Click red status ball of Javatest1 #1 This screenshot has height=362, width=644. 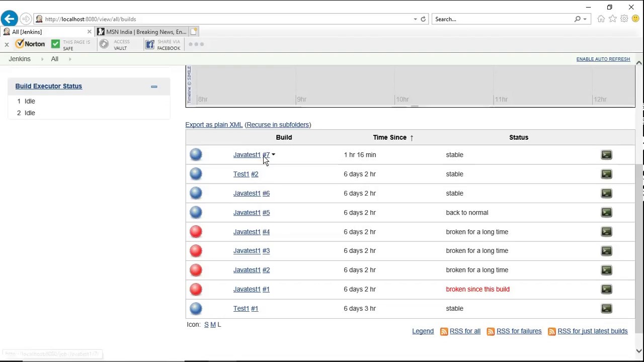tap(196, 289)
